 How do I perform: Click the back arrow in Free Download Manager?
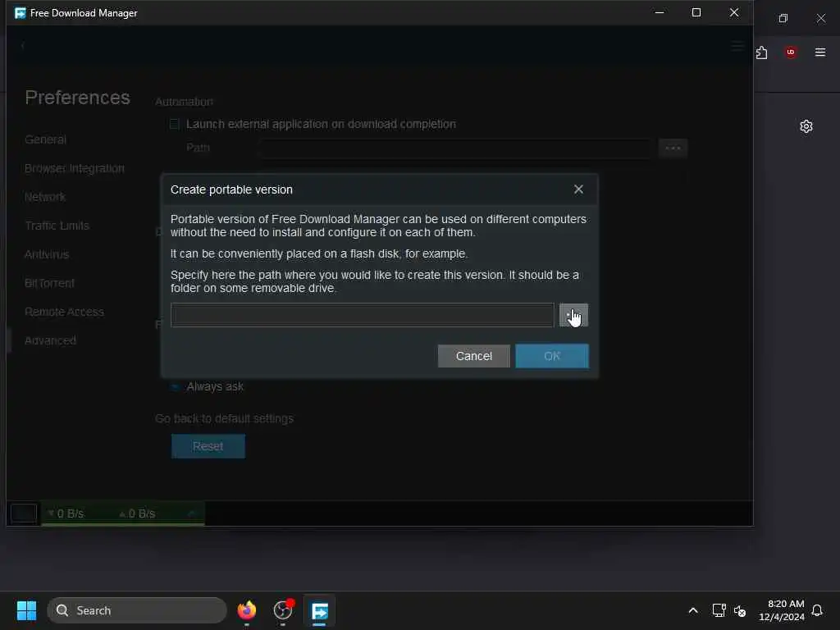click(x=22, y=46)
